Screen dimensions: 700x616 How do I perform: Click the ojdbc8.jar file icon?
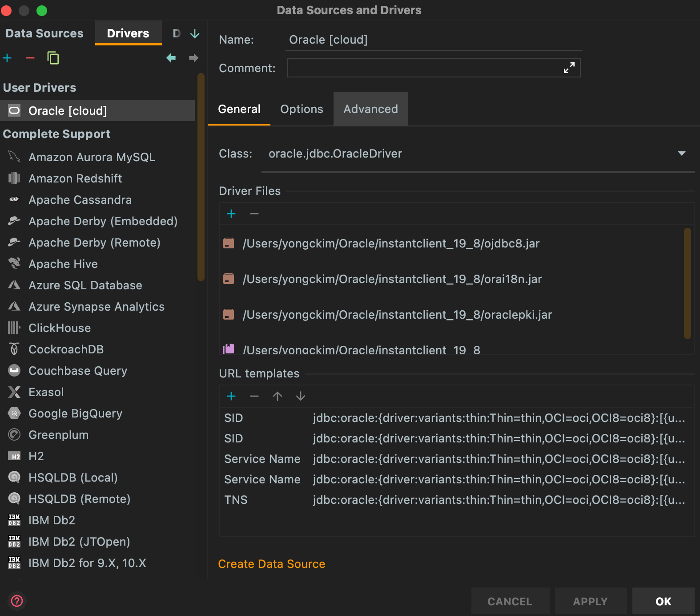[x=229, y=243]
